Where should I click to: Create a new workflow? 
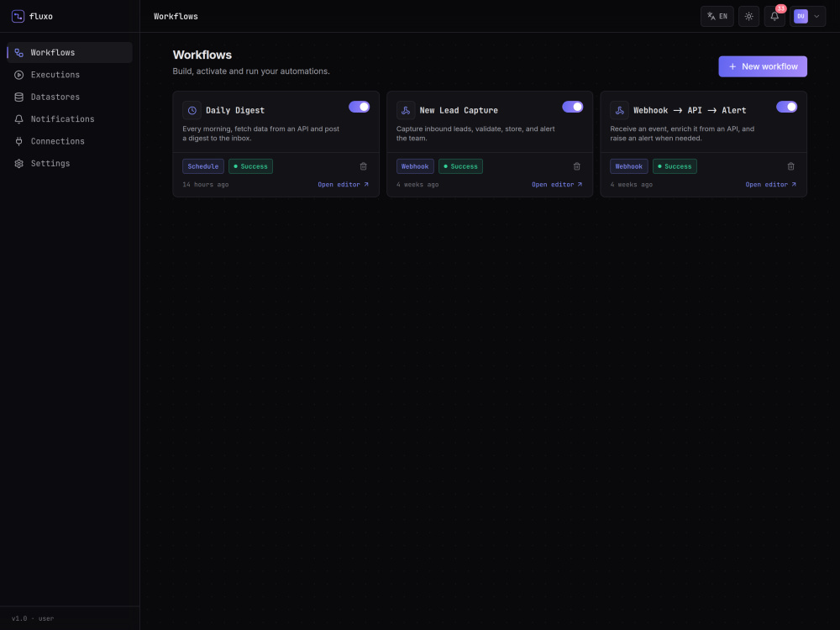[763, 66]
